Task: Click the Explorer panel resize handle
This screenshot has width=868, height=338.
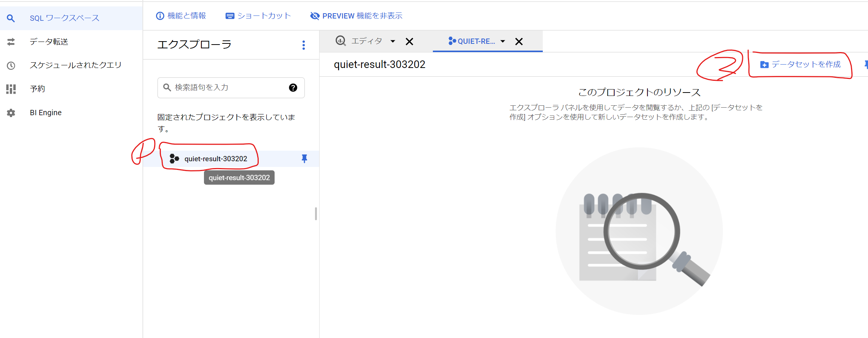Action: tap(316, 214)
